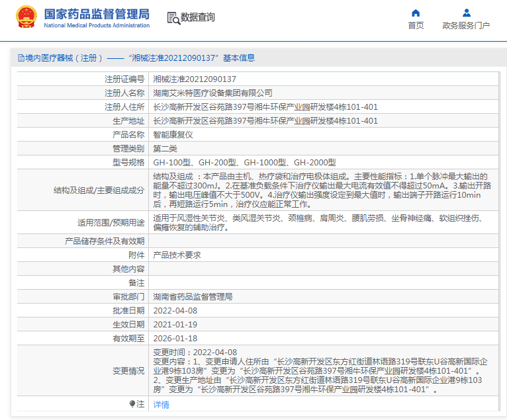This screenshot has height=420, width=507.
Task: Click management category value 第二类
Action: tap(165, 149)
